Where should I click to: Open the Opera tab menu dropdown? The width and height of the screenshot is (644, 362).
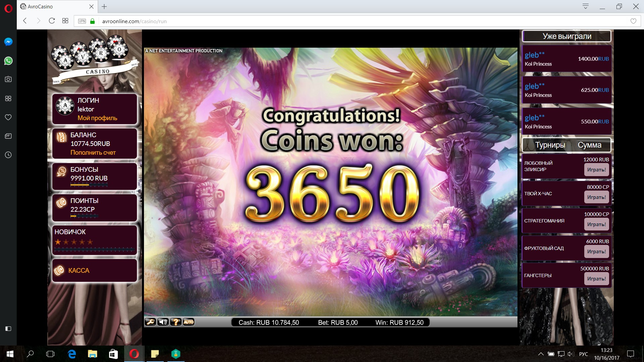585,6
